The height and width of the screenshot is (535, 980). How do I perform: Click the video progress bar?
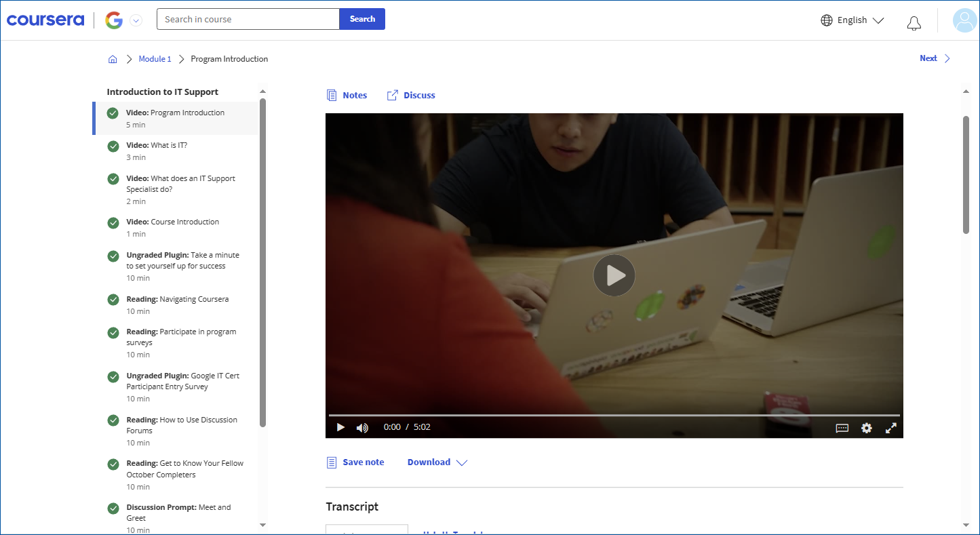tap(614, 415)
